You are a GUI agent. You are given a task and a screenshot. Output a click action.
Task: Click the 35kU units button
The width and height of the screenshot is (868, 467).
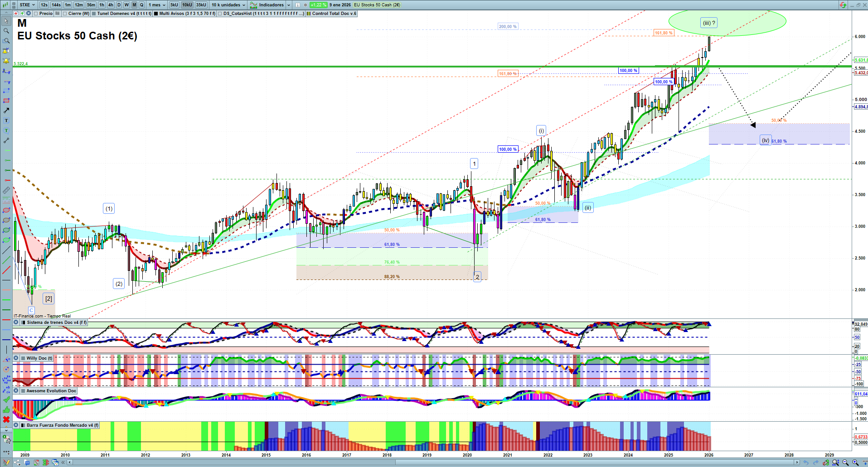[201, 5]
